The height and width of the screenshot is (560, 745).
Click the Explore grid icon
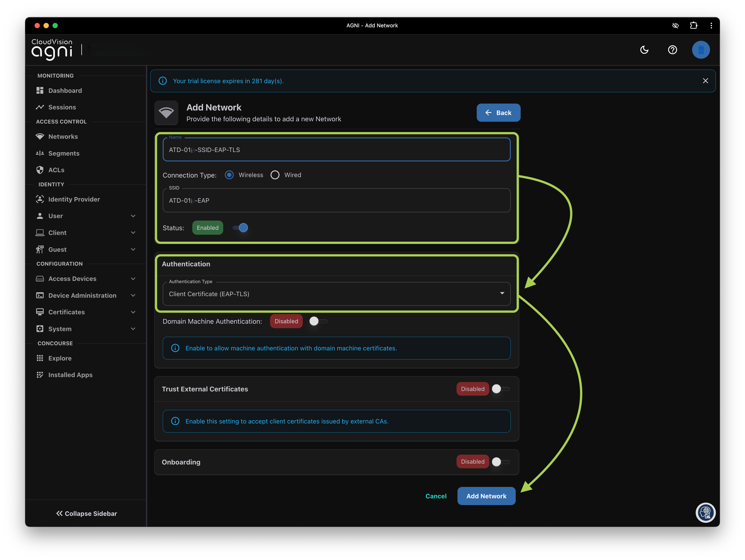(40, 358)
